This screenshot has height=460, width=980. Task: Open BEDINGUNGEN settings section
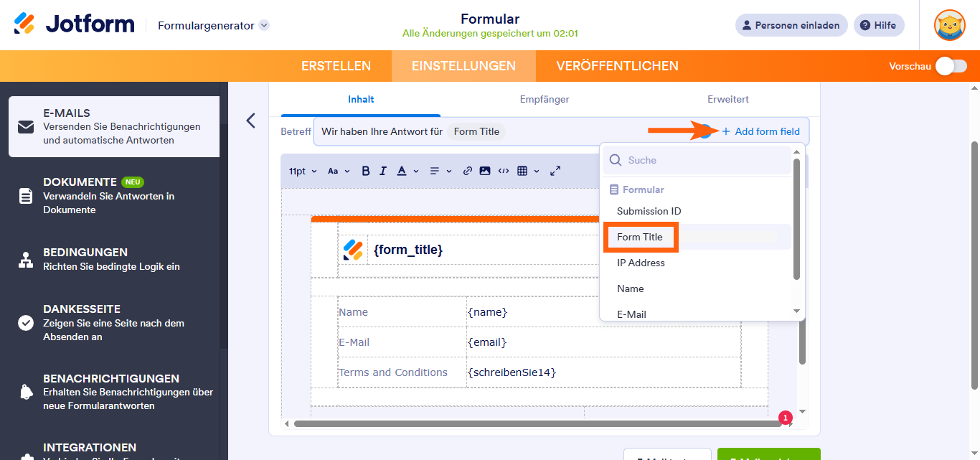tap(114, 259)
